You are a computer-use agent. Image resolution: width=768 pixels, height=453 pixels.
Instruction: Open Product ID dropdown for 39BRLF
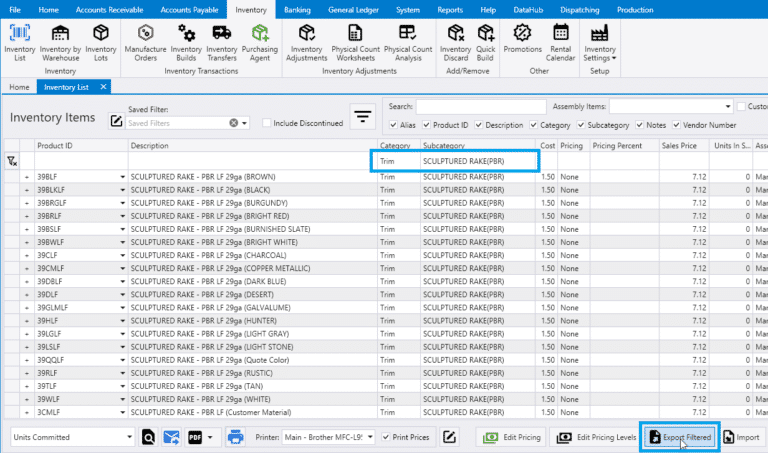click(x=122, y=216)
